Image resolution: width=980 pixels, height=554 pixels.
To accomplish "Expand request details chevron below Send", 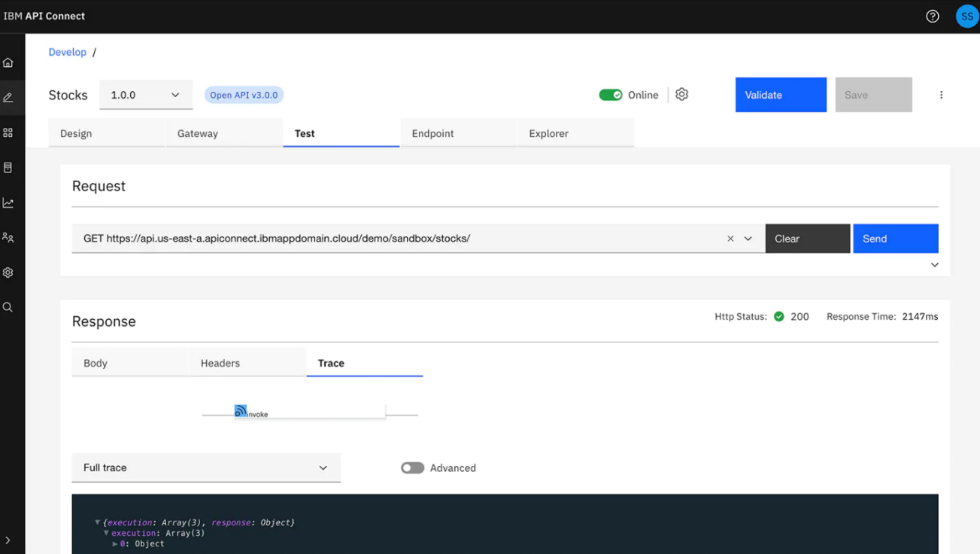I will [x=935, y=265].
